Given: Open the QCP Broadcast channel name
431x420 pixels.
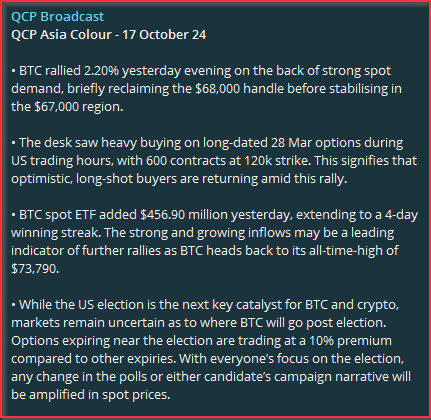Looking at the screenshot, I should (x=57, y=16).
